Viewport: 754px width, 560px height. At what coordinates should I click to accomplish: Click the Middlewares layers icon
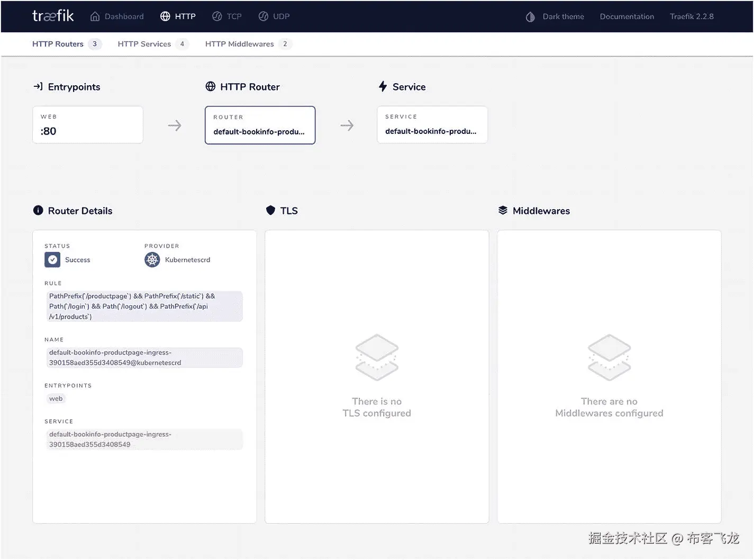[x=503, y=210]
